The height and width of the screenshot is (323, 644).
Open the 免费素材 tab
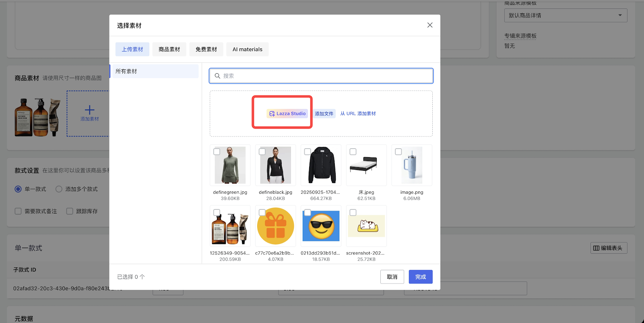coord(206,50)
